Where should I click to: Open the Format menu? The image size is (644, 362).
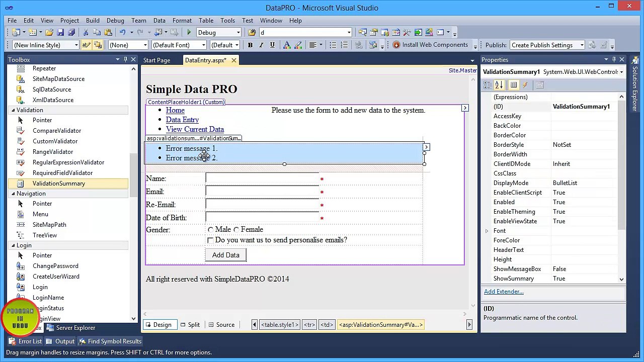182,21
